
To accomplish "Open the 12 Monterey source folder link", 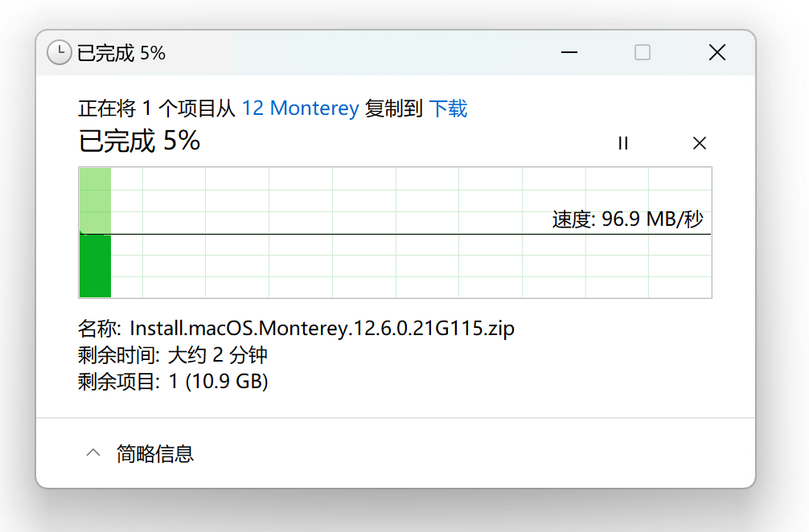I will click(x=300, y=108).
